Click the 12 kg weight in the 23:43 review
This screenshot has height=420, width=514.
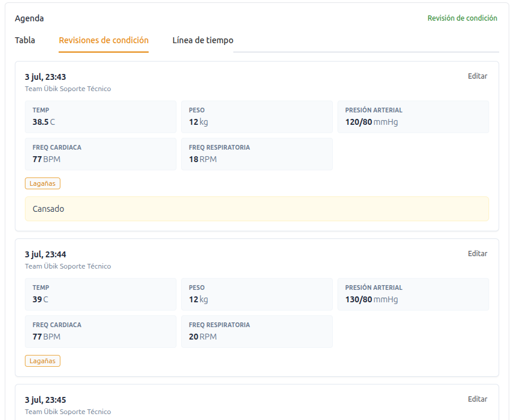[198, 122]
